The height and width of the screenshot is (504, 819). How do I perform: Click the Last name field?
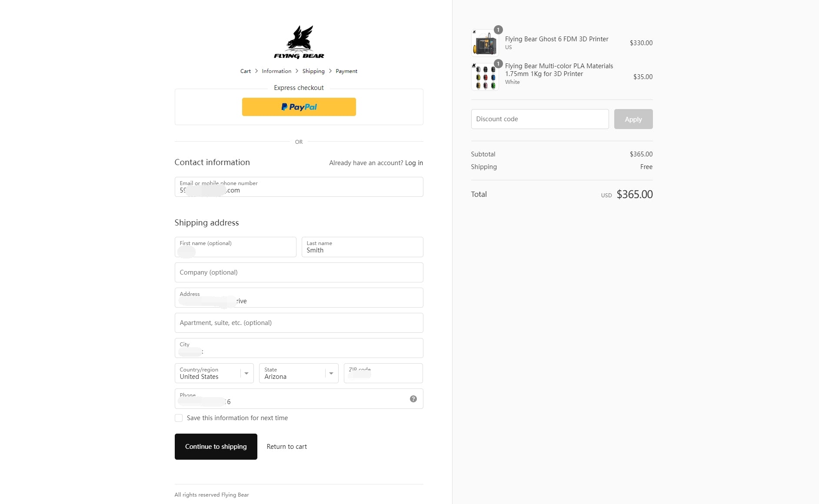[x=362, y=247]
